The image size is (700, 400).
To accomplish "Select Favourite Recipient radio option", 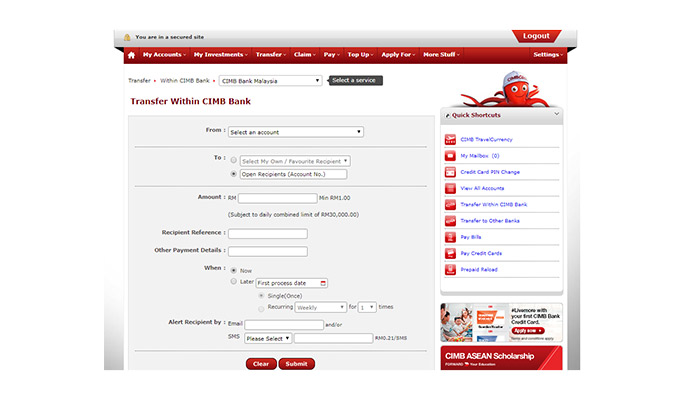I will click(233, 160).
